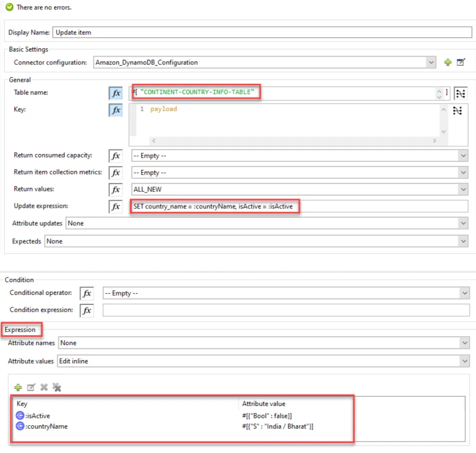Viewport: 476px width, 453px height.
Task: Select the :countryName key row
Action: pos(46,426)
